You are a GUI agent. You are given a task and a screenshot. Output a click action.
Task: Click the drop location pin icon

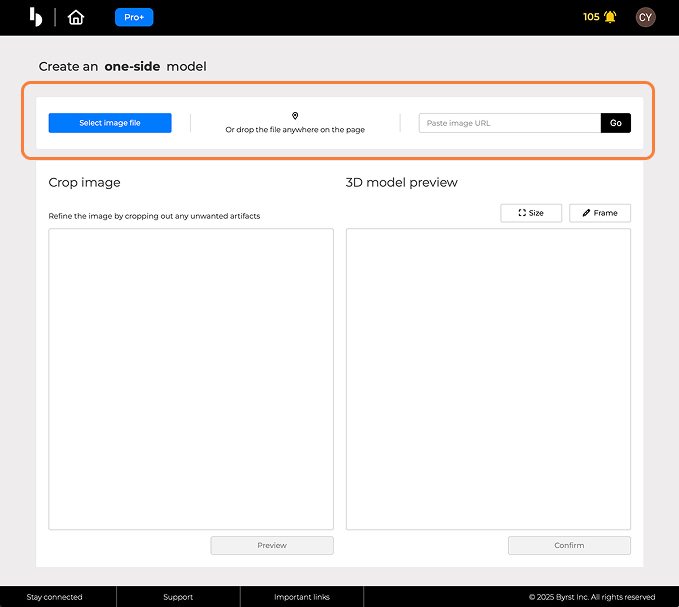pos(295,116)
